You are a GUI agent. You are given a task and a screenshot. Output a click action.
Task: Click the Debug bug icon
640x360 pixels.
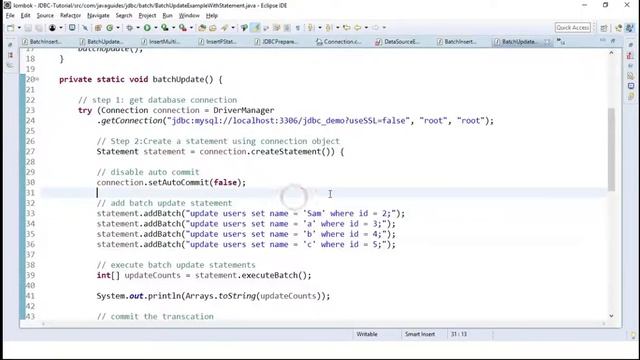pyautogui.click(x=129, y=28)
